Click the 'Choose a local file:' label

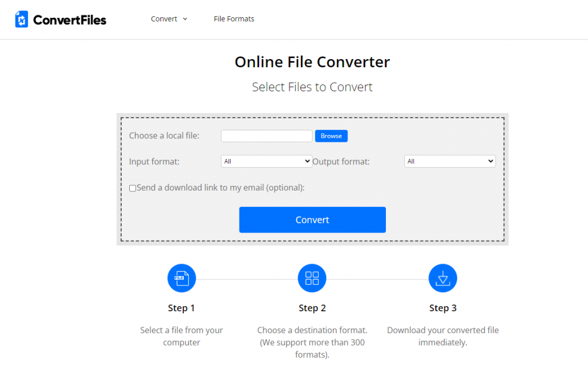(x=164, y=136)
